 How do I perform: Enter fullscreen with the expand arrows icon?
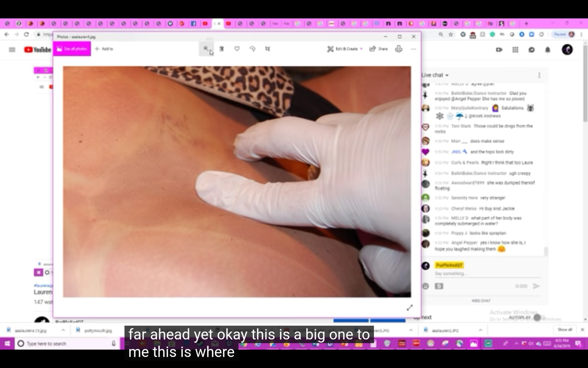[410, 308]
